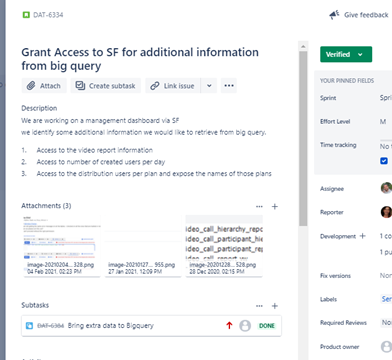Viewport: 392px width, 360px height.
Task: Click the Fix versions field label
Action: pos(335,276)
